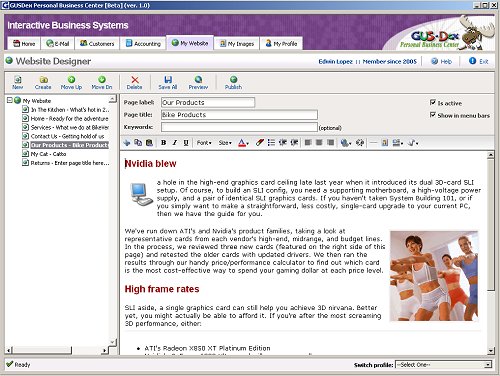
Task: Publish the website with Publish icon
Action: (233, 82)
